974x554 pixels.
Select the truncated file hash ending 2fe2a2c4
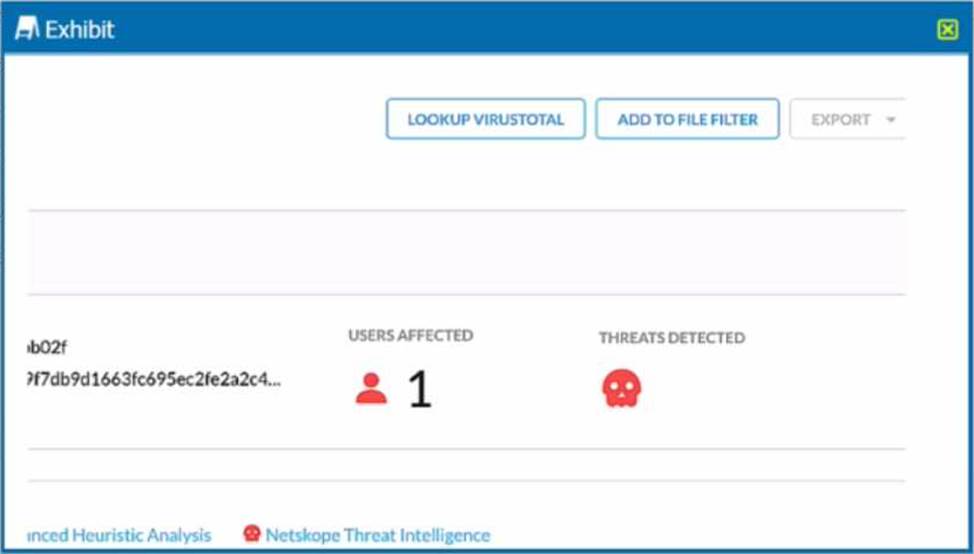[150, 381]
